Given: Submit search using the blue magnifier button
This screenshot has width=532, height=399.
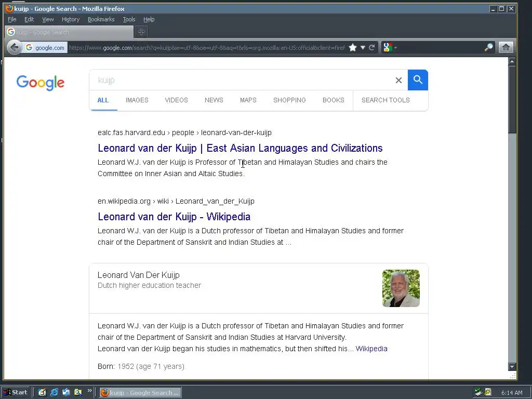Looking at the screenshot, I should tap(418, 80).
